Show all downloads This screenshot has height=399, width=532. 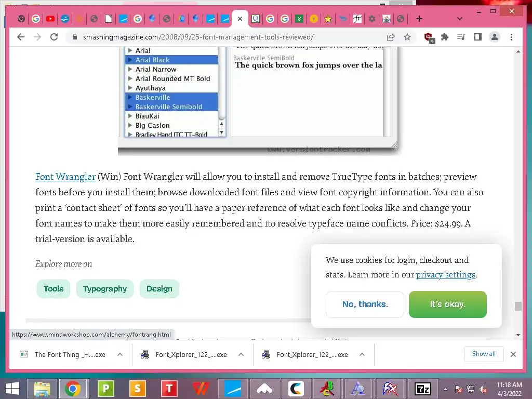[x=484, y=354]
